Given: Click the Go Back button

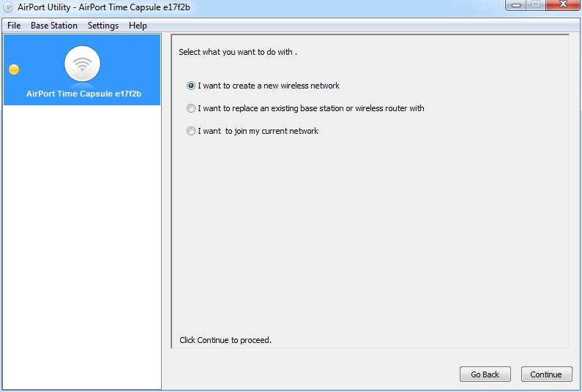Looking at the screenshot, I should [x=485, y=374].
